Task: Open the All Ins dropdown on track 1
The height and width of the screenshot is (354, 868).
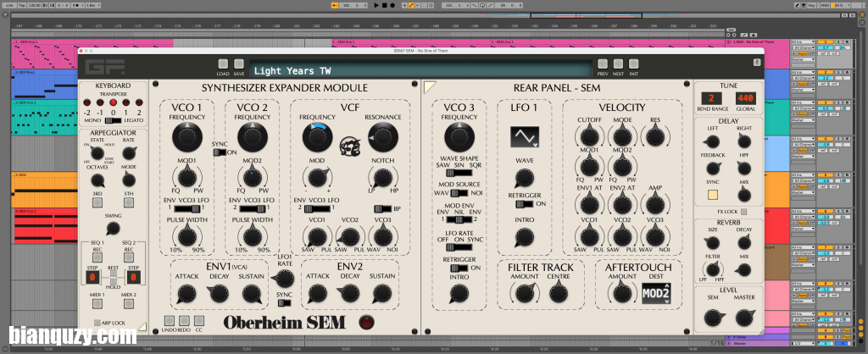Action: (x=802, y=42)
